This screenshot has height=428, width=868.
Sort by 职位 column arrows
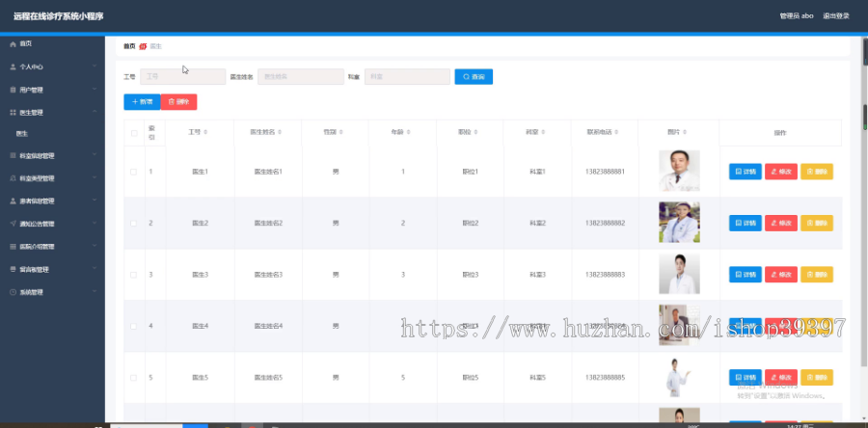[x=476, y=133]
